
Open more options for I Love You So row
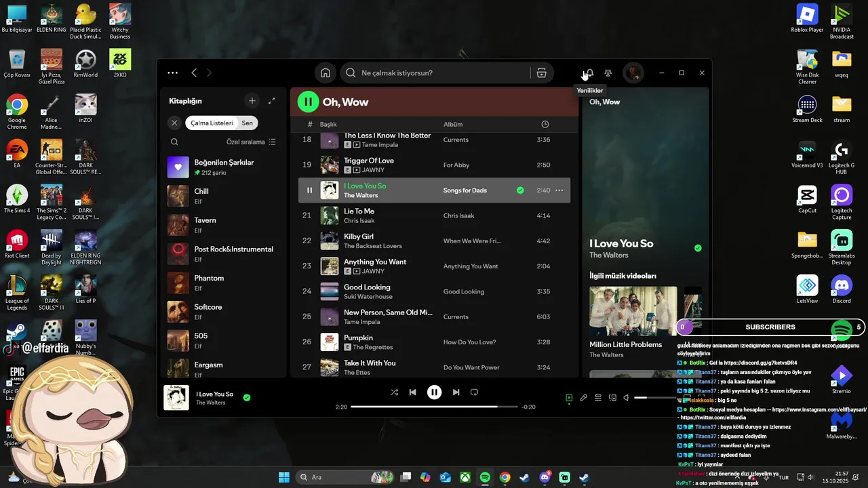click(x=559, y=190)
